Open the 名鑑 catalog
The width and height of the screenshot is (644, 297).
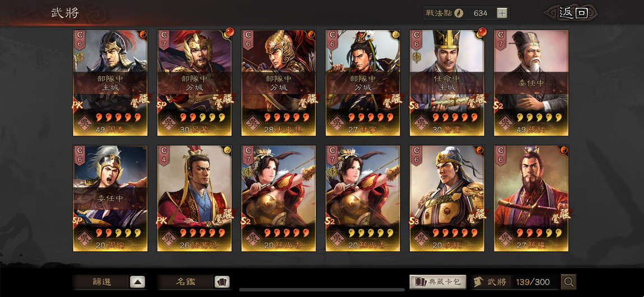186,282
